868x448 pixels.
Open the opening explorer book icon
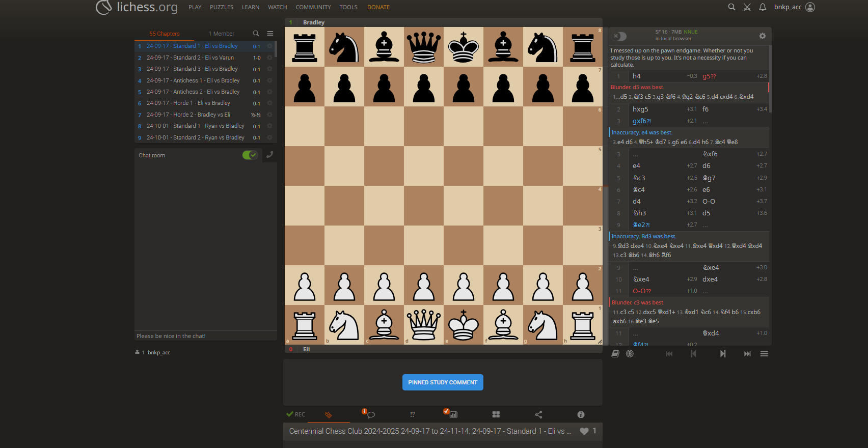(x=615, y=354)
